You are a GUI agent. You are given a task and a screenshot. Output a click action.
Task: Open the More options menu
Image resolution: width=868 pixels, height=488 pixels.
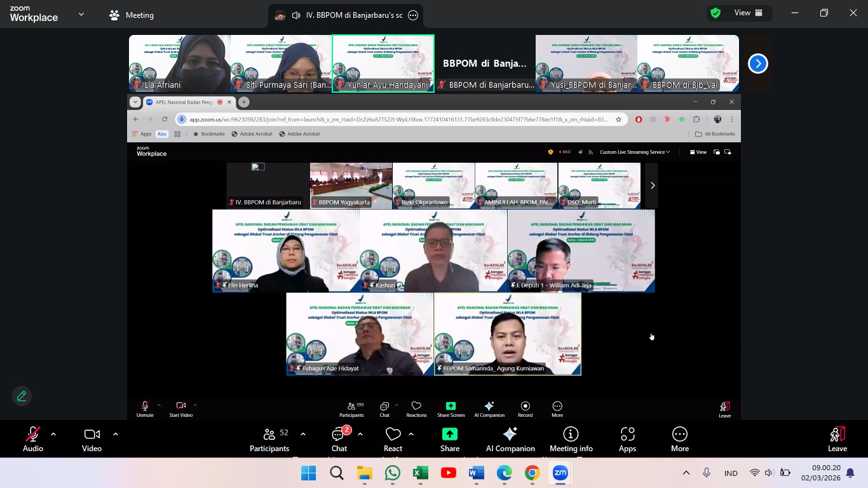pyautogui.click(x=679, y=440)
